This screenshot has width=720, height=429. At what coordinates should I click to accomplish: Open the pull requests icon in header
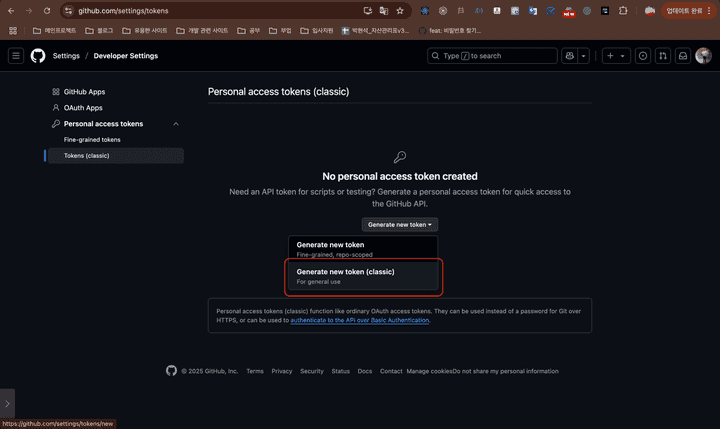click(x=663, y=56)
